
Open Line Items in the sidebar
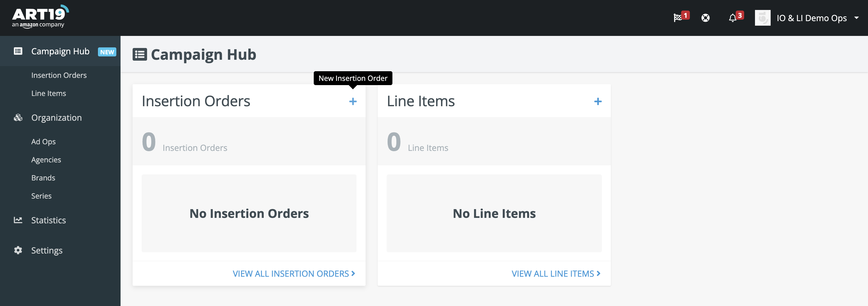pyautogui.click(x=49, y=94)
